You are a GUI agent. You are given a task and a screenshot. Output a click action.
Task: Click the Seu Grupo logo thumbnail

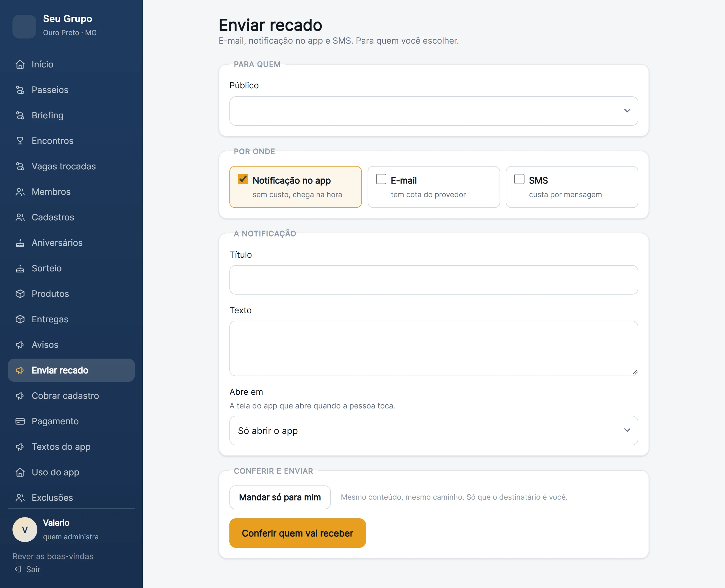pos(24,26)
